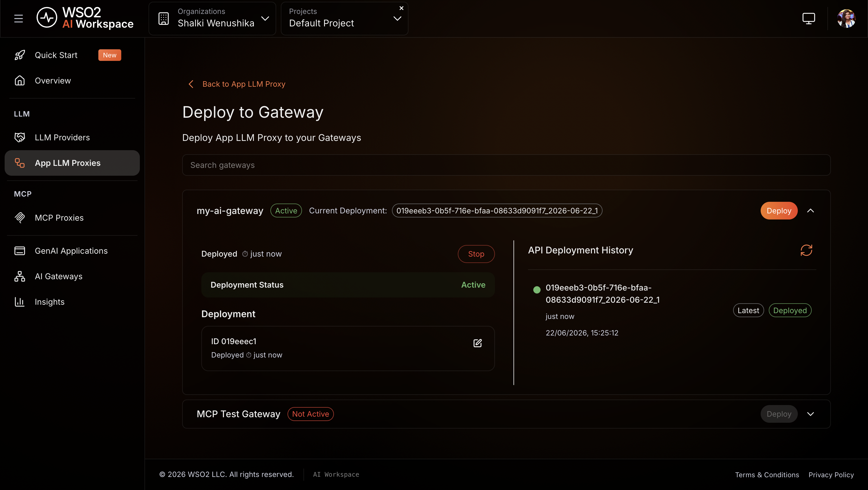Viewport: 868px width, 490px height.
Task: Open the user profile avatar
Action: tap(846, 19)
